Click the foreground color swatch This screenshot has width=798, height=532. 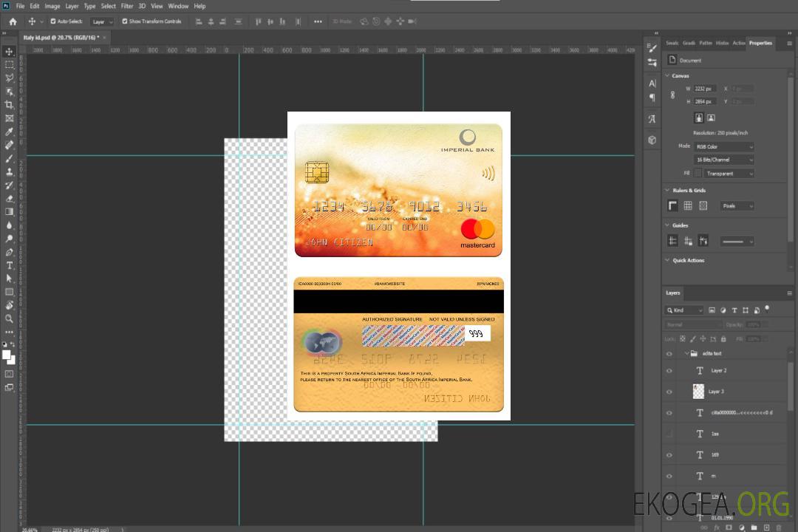tap(7, 355)
